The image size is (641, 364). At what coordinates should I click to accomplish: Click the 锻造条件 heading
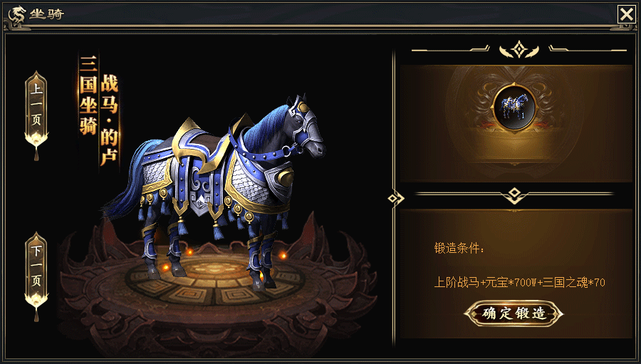459,248
